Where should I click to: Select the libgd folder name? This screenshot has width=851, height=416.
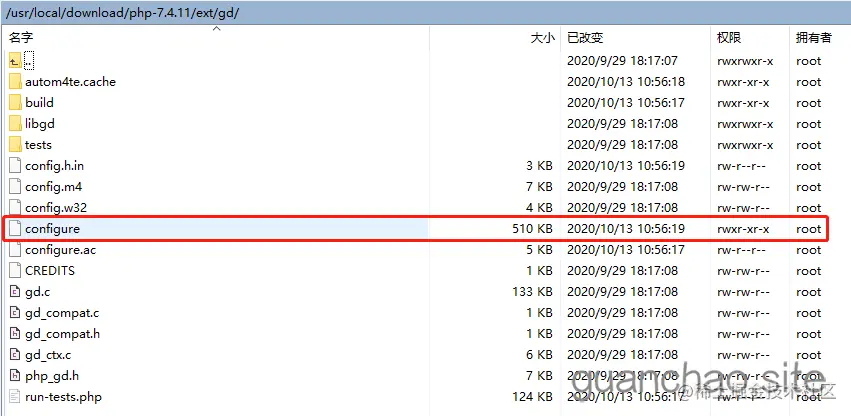click(x=40, y=124)
